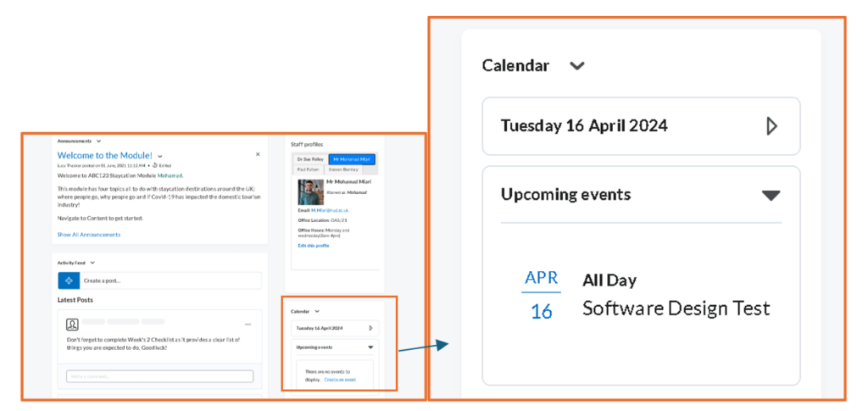Open the dropdown beside Welcome to the Module title
The height and width of the screenshot is (411, 868).
click(160, 157)
